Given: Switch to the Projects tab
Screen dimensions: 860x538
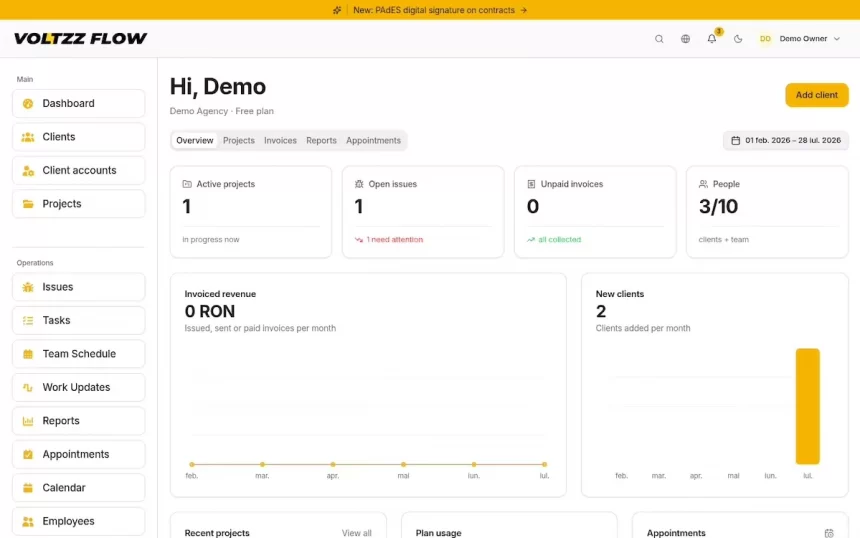Looking at the screenshot, I should (x=239, y=140).
